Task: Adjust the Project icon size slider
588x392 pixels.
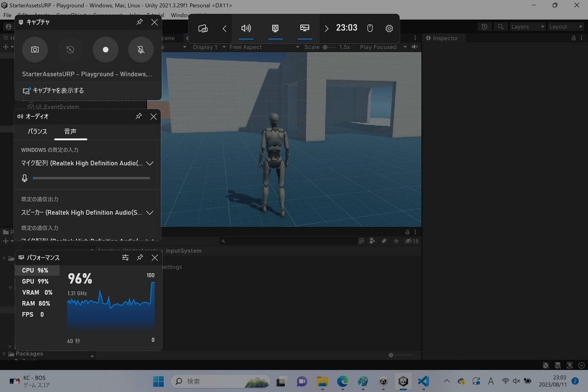Action: click(x=403, y=355)
